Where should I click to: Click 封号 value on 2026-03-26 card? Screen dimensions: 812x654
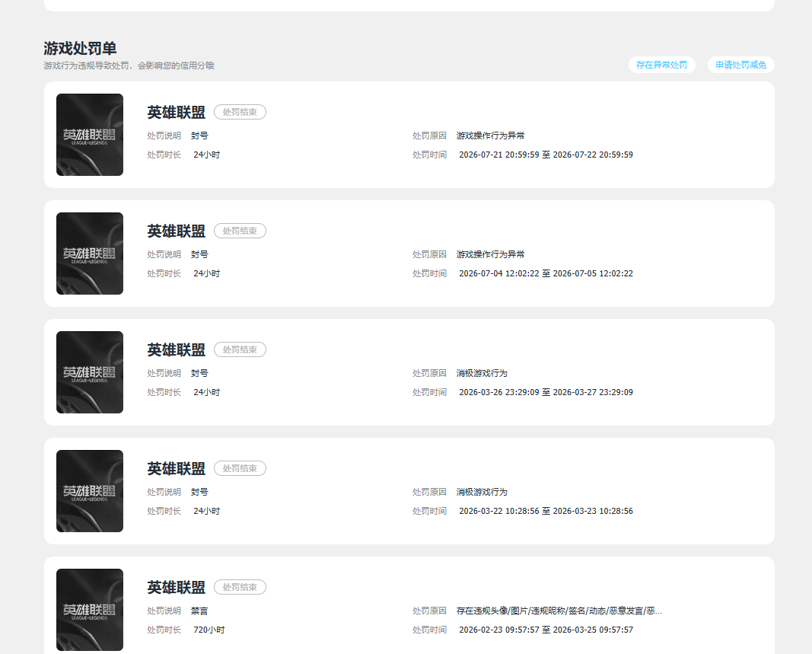pyautogui.click(x=199, y=372)
